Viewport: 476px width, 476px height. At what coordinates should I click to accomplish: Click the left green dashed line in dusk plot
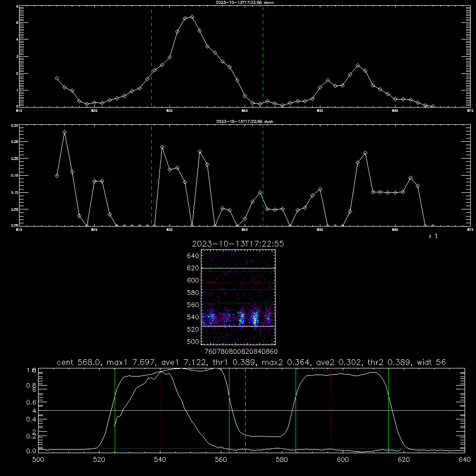point(151,175)
